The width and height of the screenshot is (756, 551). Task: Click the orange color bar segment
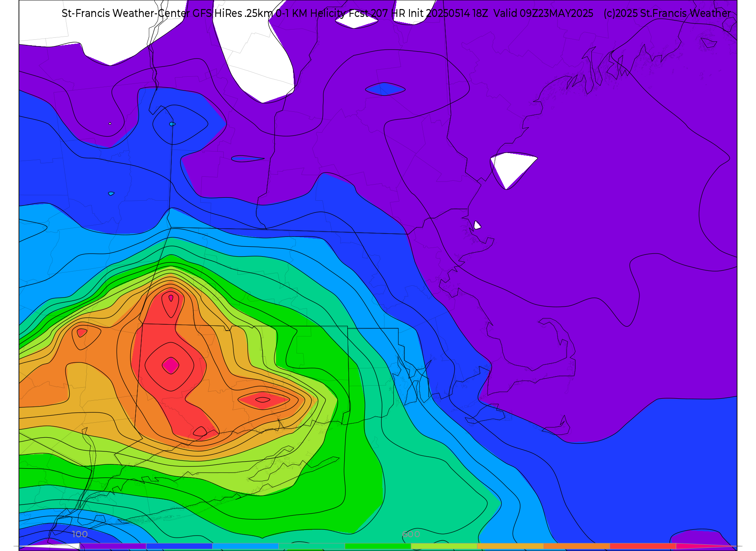click(577, 546)
